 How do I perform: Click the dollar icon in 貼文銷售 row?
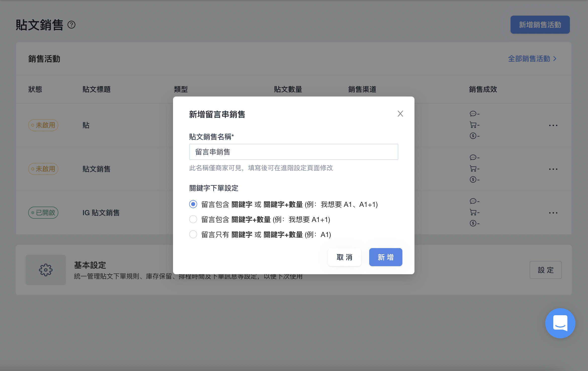[473, 179]
